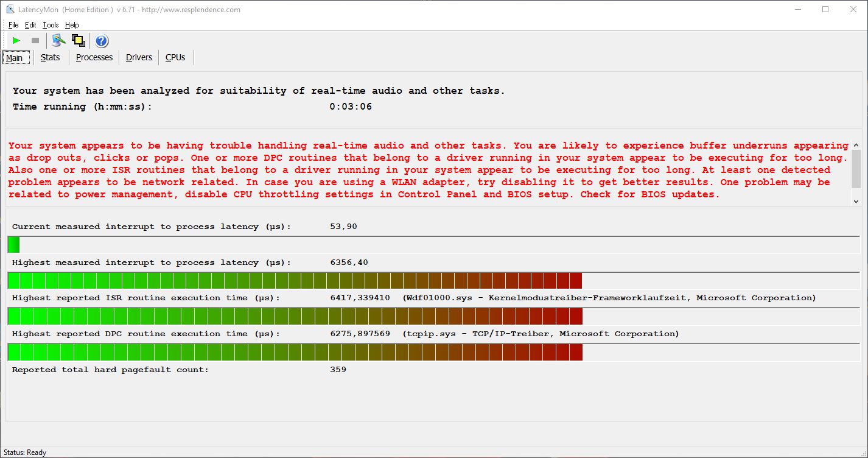The image size is (868, 458).
Task: Open help via the blue question mark icon
Action: pyautogui.click(x=102, y=41)
